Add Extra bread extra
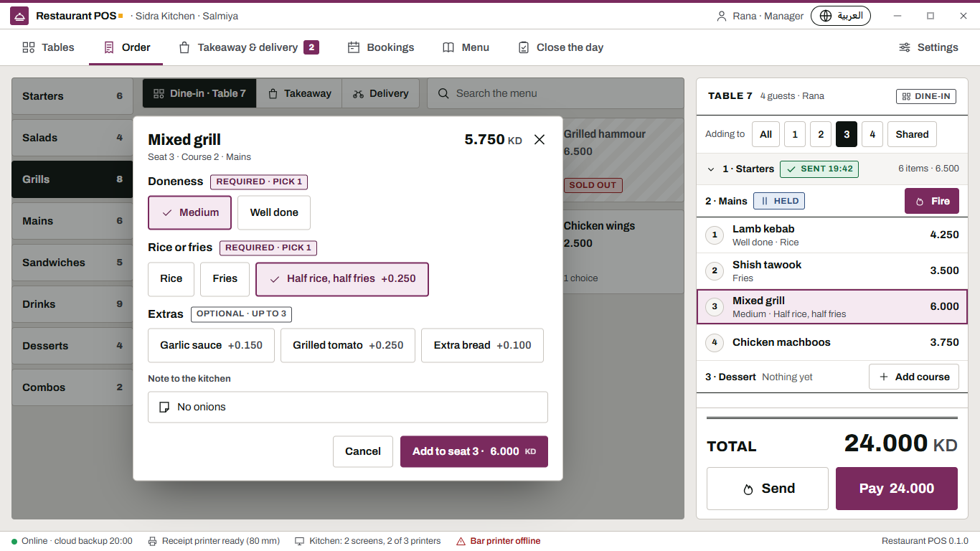 (482, 345)
